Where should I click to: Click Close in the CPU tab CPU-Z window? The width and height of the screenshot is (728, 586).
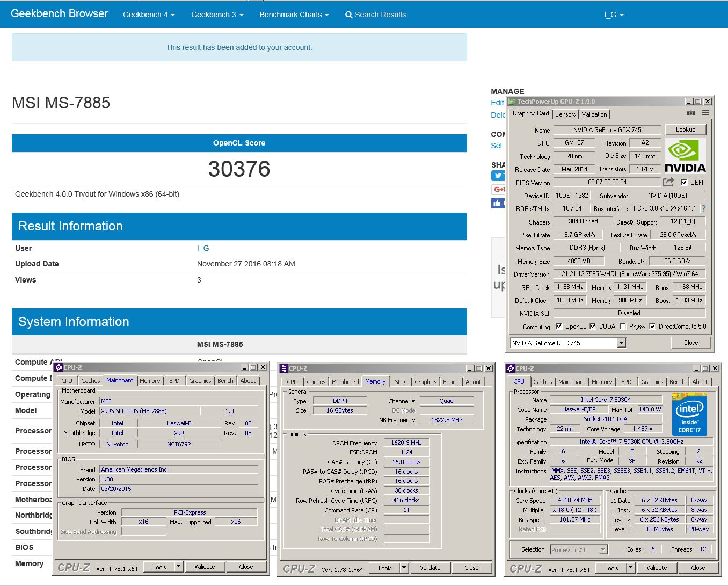(698, 568)
